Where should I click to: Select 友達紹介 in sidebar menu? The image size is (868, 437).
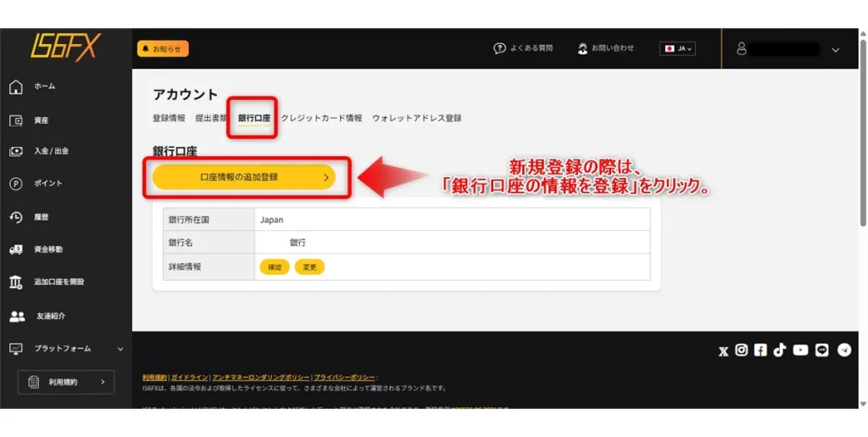(x=51, y=317)
